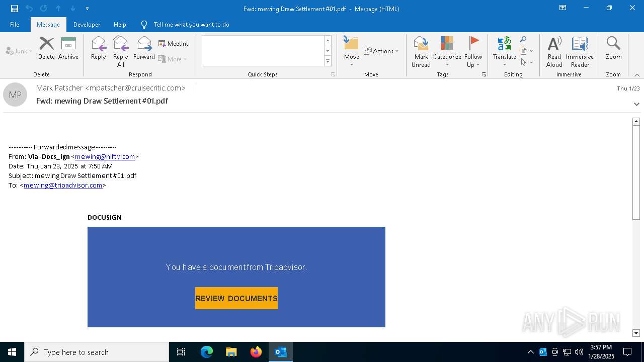Click the Redo icon in quick access toolbar

coord(44,9)
